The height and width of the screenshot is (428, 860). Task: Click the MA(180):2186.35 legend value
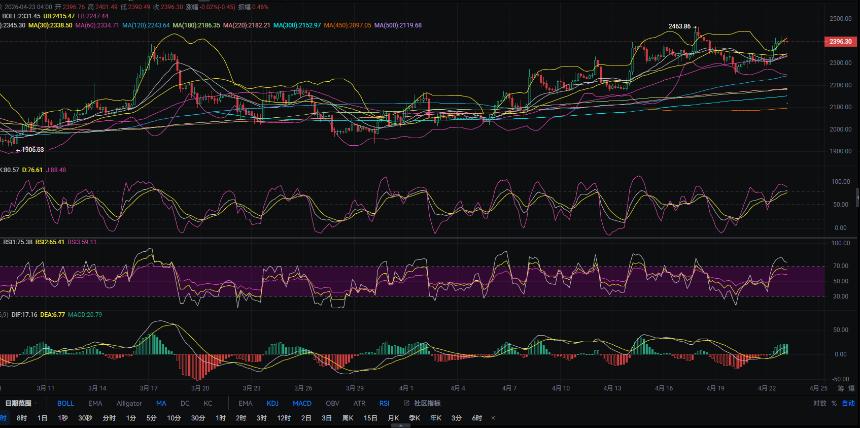pyautogui.click(x=196, y=25)
